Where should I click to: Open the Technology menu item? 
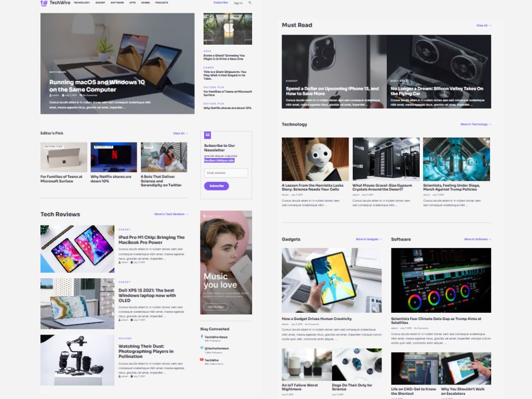[x=82, y=3]
